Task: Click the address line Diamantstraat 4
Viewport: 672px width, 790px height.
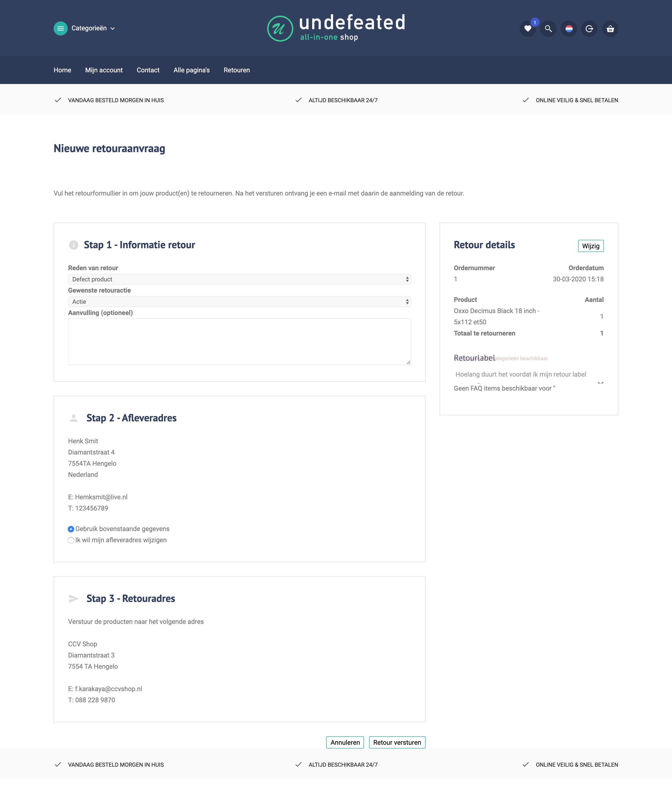Action: (x=91, y=452)
